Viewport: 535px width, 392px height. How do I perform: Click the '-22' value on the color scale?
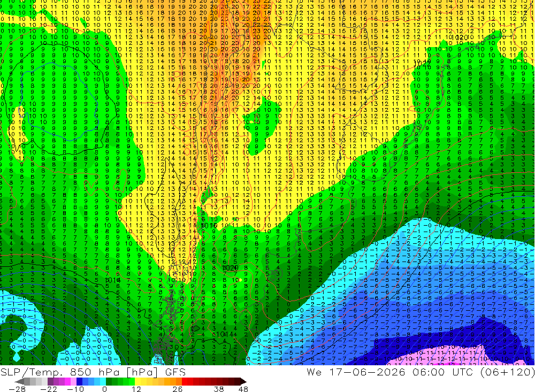point(49,389)
